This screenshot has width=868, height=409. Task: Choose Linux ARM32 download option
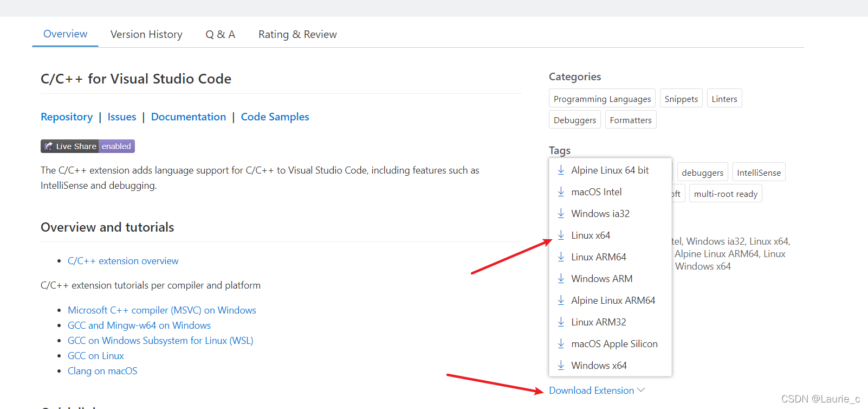(610, 322)
